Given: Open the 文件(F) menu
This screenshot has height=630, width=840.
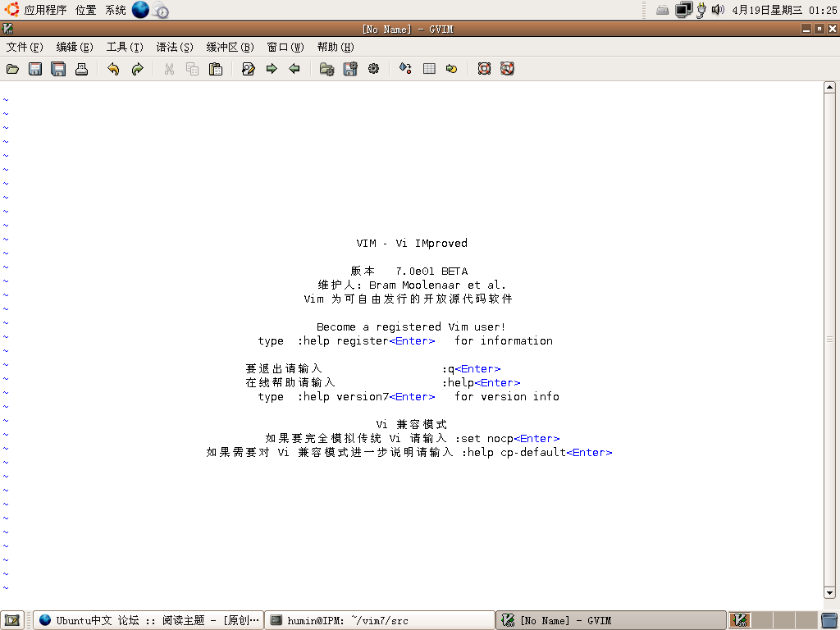Looking at the screenshot, I should tap(25, 47).
